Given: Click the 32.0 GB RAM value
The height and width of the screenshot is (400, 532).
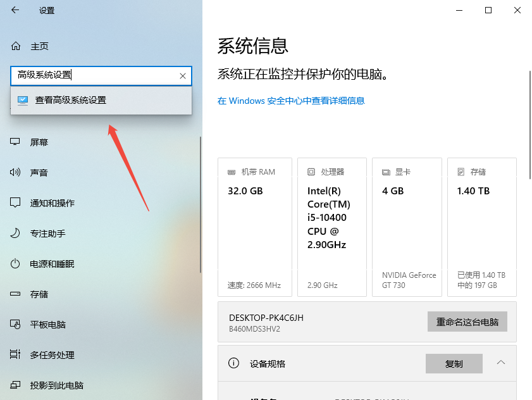Looking at the screenshot, I should point(245,191).
